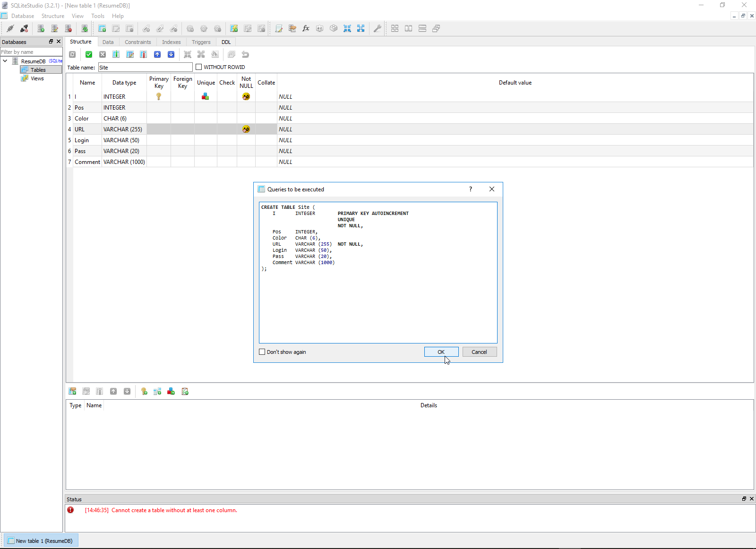
Task: Close the Queries to be executed dialog
Action: point(492,189)
